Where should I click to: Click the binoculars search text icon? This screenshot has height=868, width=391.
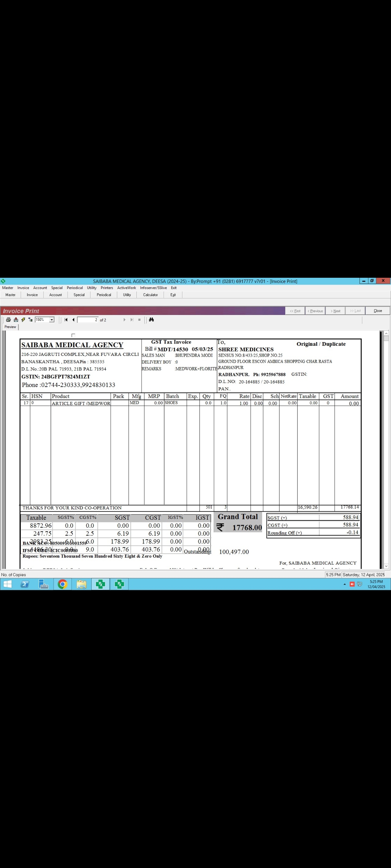click(151, 320)
